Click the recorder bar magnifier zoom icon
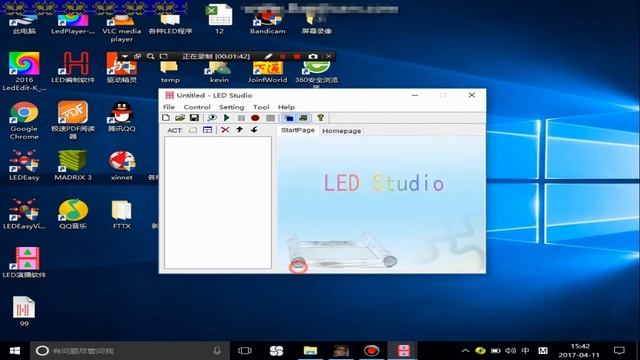This screenshot has height=360, width=640. (150, 56)
